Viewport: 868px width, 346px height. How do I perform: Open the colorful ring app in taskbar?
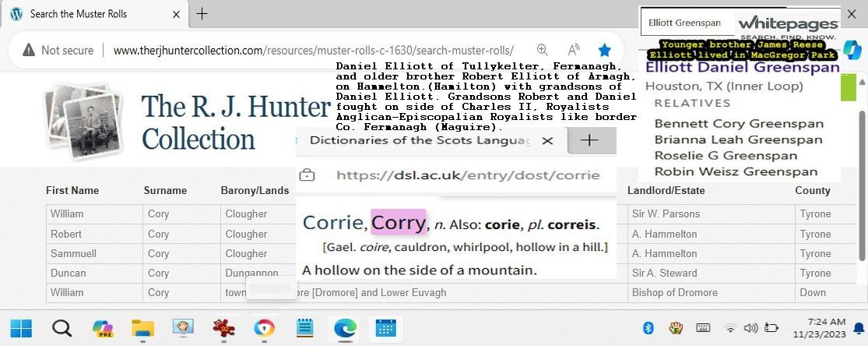point(264,328)
